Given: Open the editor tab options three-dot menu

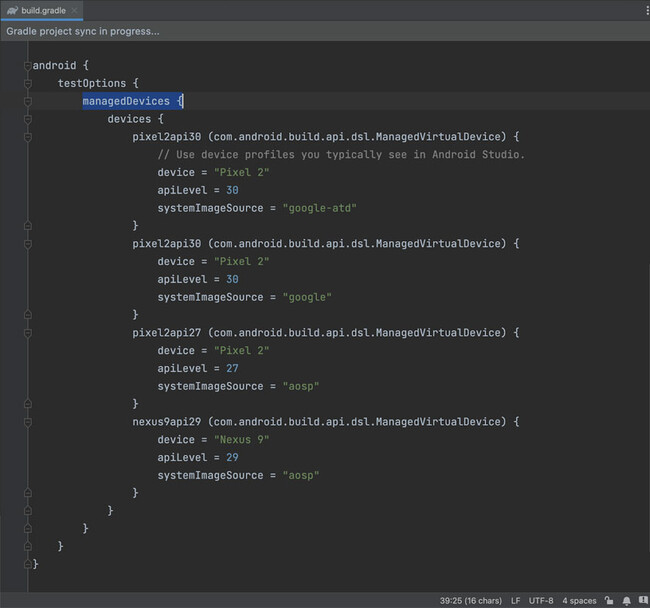Looking at the screenshot, I should [x=647, y=10].
